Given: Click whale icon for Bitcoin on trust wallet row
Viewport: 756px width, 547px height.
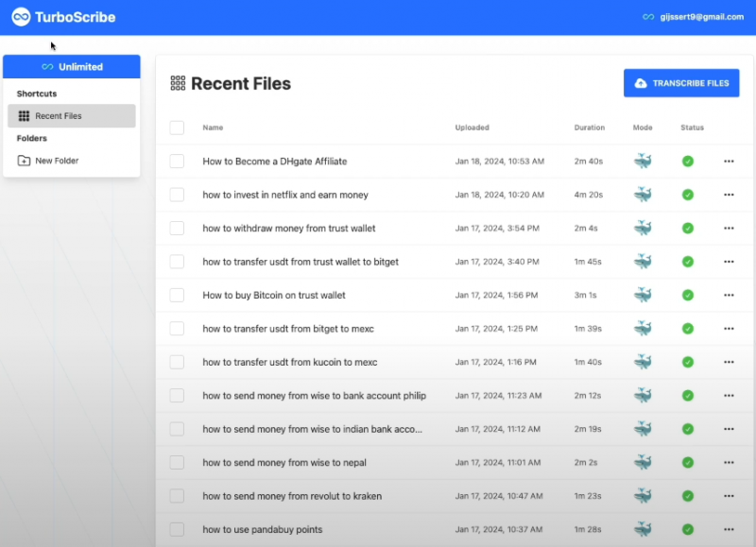Looking at the screenshot, I should pos(643,295).
